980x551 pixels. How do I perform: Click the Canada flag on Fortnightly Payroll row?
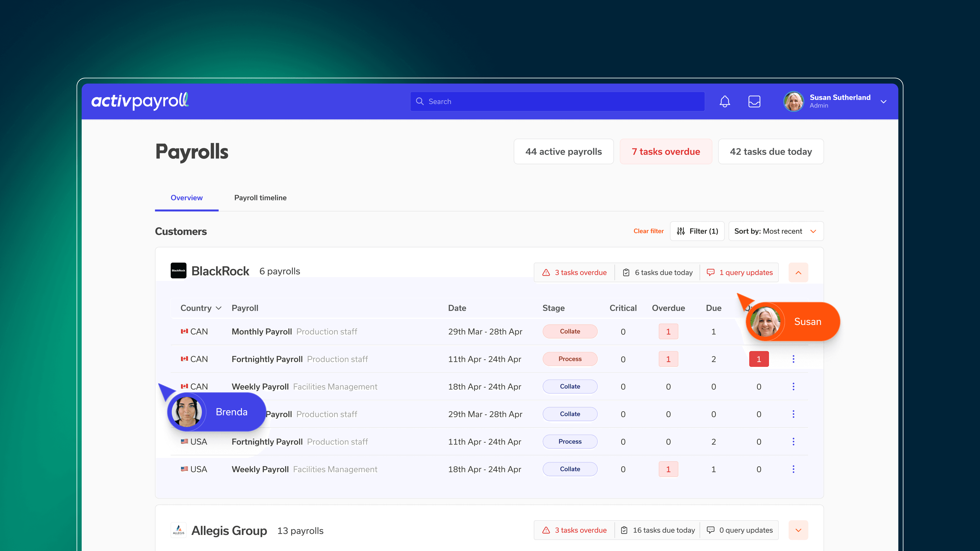[x=184, y=359]
